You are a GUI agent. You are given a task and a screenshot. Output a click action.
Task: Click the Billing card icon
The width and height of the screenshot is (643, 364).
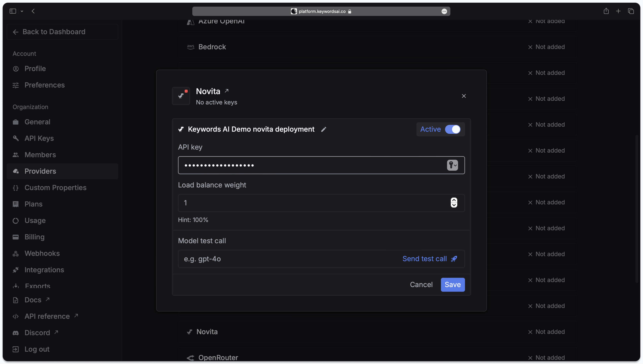[x=16, y=237]
